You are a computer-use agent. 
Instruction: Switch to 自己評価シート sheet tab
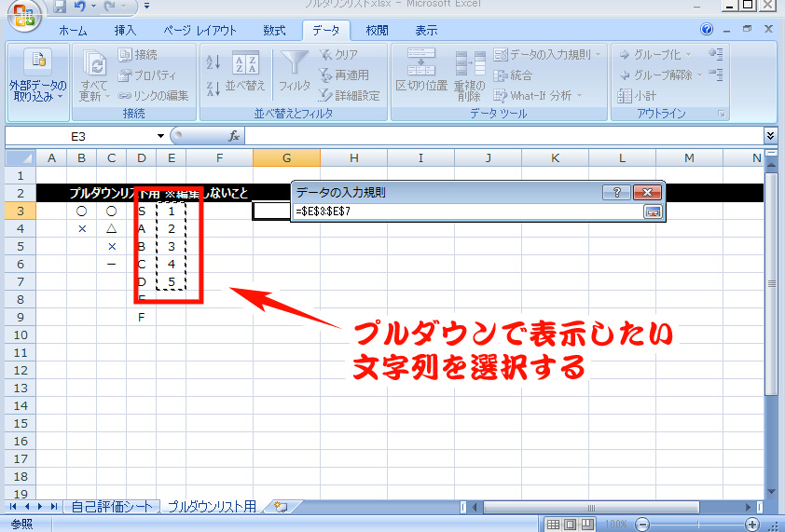[112, 507]
